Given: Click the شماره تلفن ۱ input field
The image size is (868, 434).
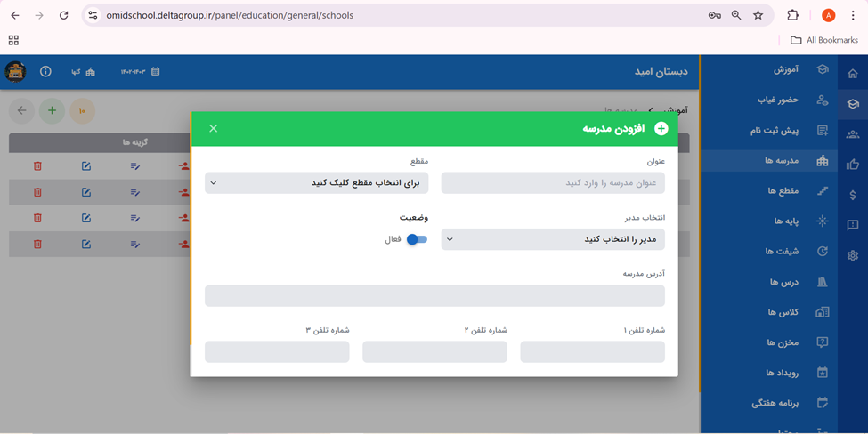Looking at the screenshot, I should point(592,352).
